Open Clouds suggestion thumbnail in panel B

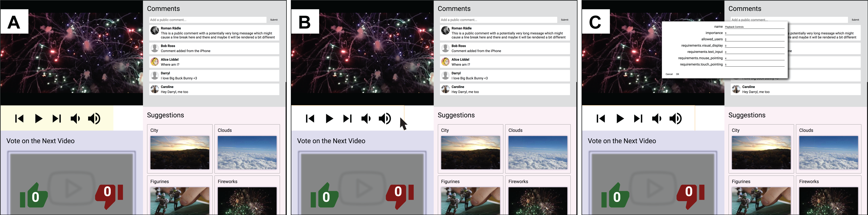pyautogui.click(x=538, y=153)
